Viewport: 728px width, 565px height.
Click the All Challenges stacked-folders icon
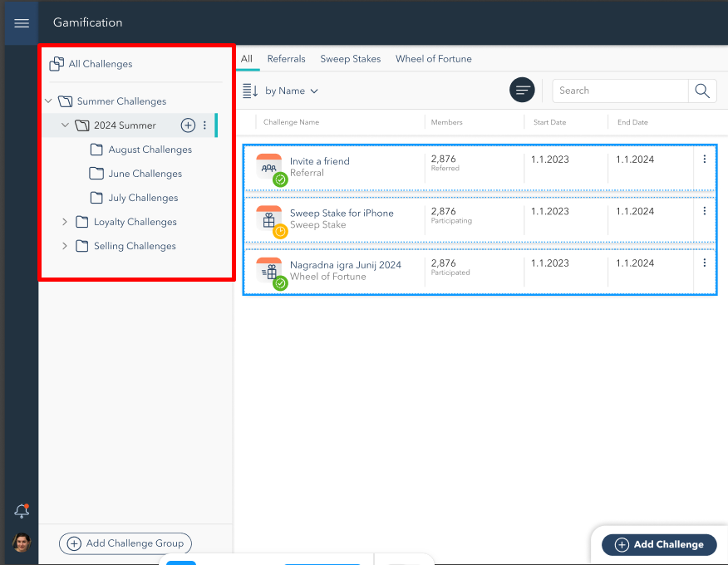pyautogui.click(x=57, y=64)
